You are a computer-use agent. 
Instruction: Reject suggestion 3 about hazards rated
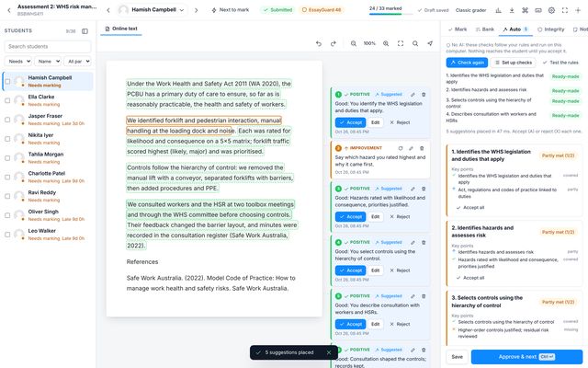400,217
